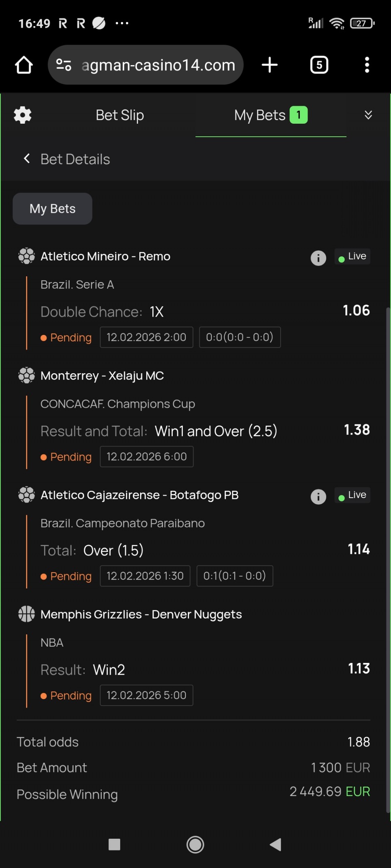Tap the Android recent apps square
Image resolution: width=391 pixels, height=868 pixels.
point(114,844)
